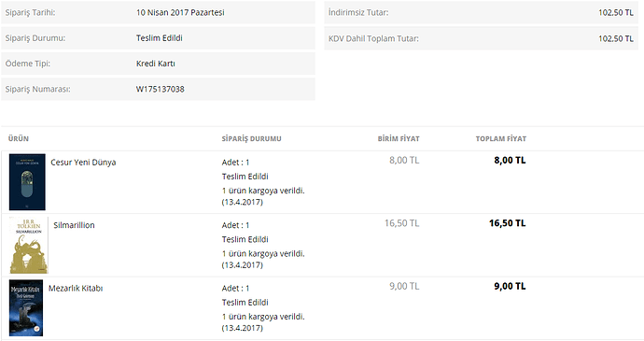The width and height of the screenshot is (644, 341).
Task: Click the bold 9,00 TL total for Mezarlık Kitabı
Action: pyautogui.click(x=510, y=286)
